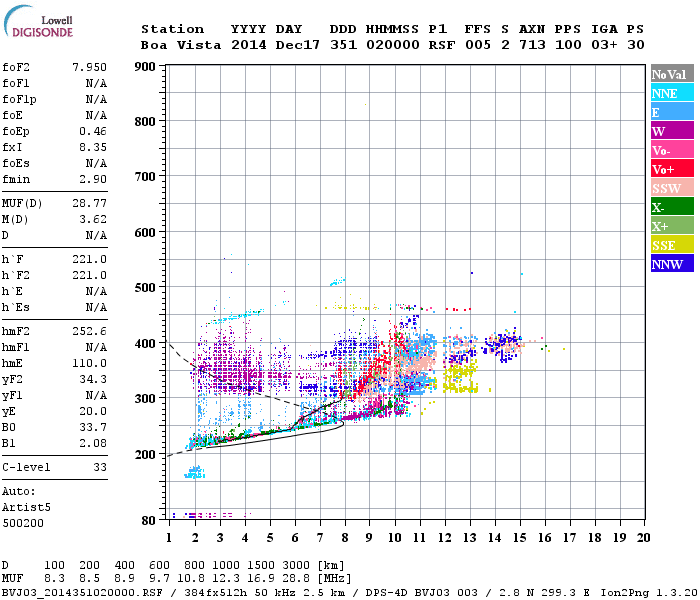700x600 pixels.
Task: Click the IGA value 03+
Action: [604, 45]
